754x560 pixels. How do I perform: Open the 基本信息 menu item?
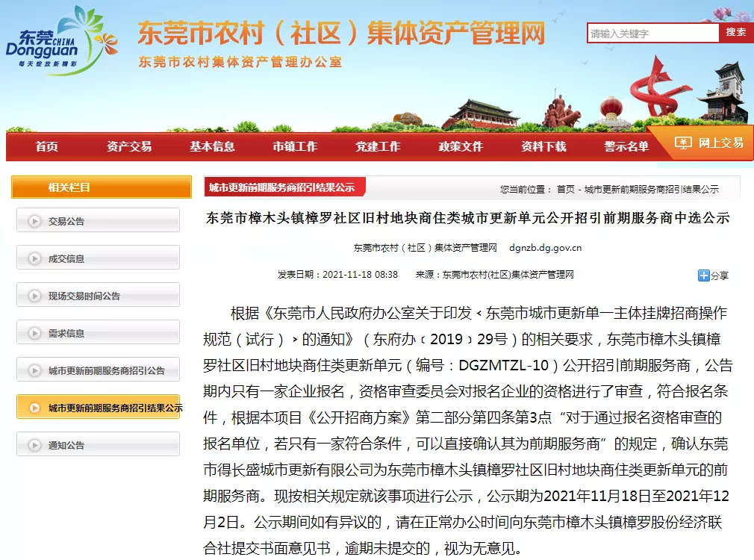click(212, 147)
